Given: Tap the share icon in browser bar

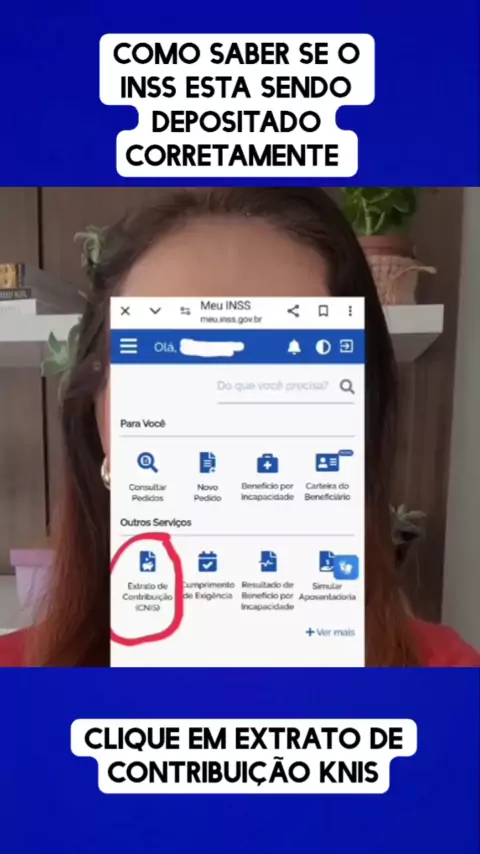Looking at the screenshot, I should 293,311.
